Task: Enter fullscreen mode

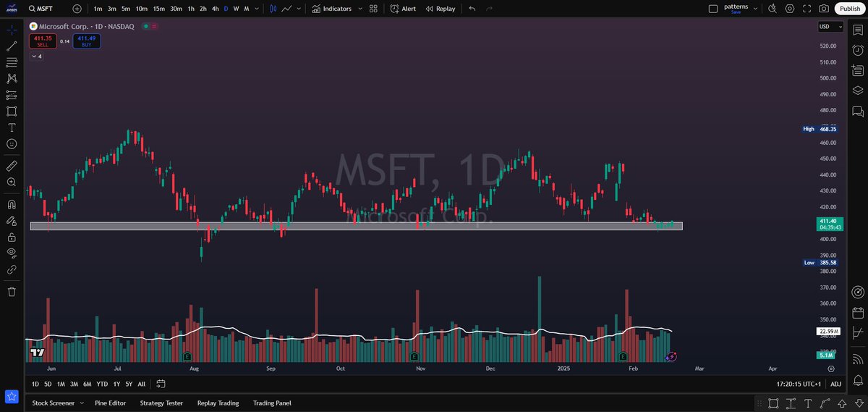Action: 807,9
